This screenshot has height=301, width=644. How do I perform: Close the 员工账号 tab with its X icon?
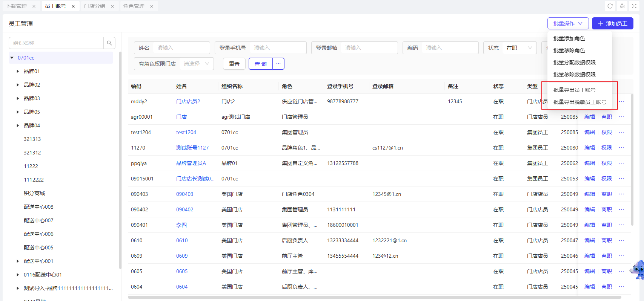coord(73,6)
